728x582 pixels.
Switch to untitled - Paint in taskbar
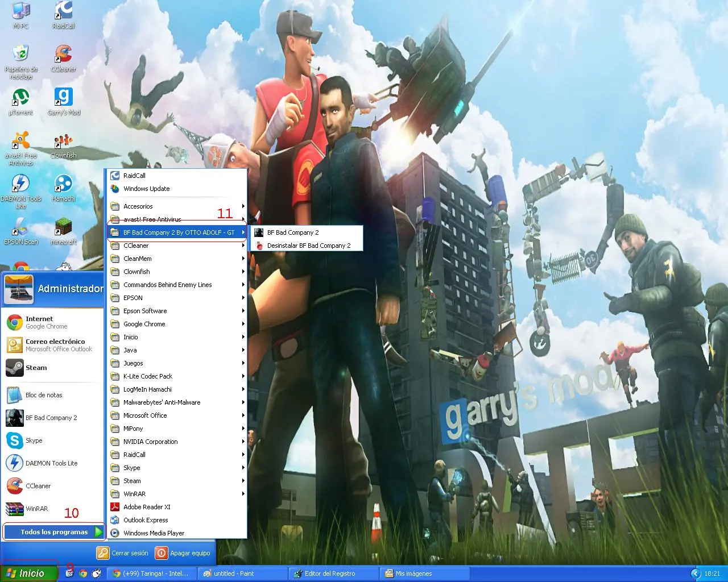[243, 573]
